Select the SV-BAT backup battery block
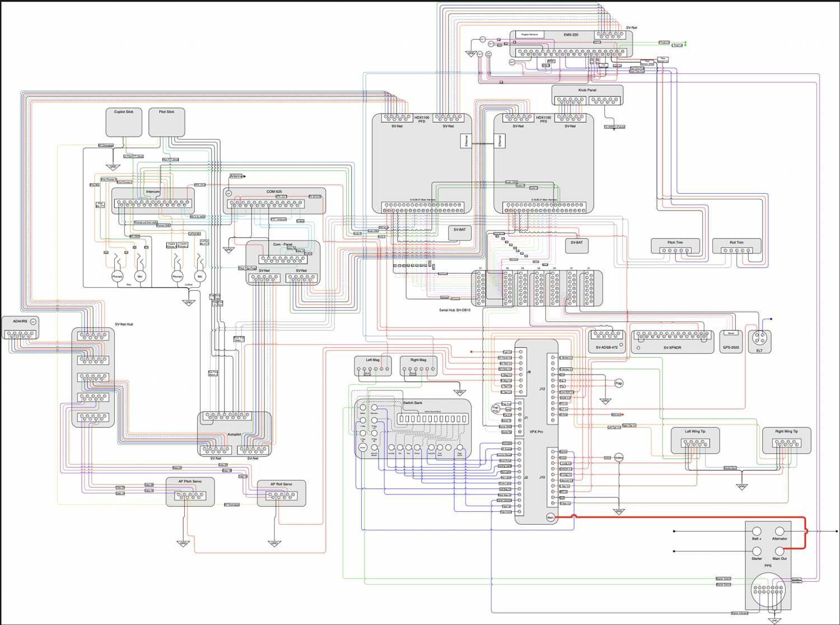Screen dimensions: 840x625 pos(459,231)
